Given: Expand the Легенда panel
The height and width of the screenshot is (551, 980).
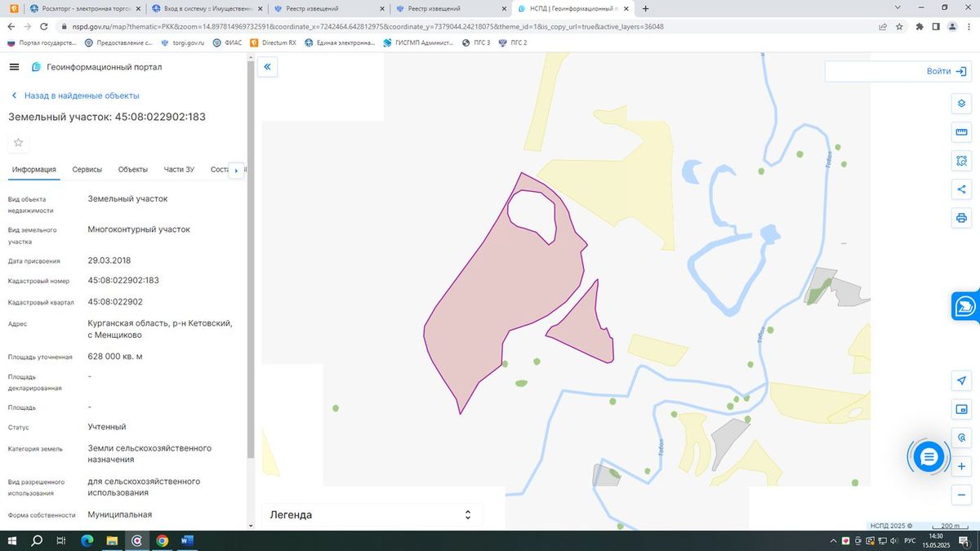Looking at the screenshot, I should click(372, 515).
